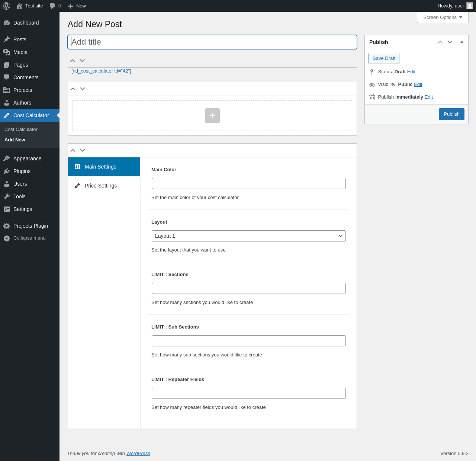Switch to the Main Settings tab
476x461 pixels.
[x=104, y=167]
